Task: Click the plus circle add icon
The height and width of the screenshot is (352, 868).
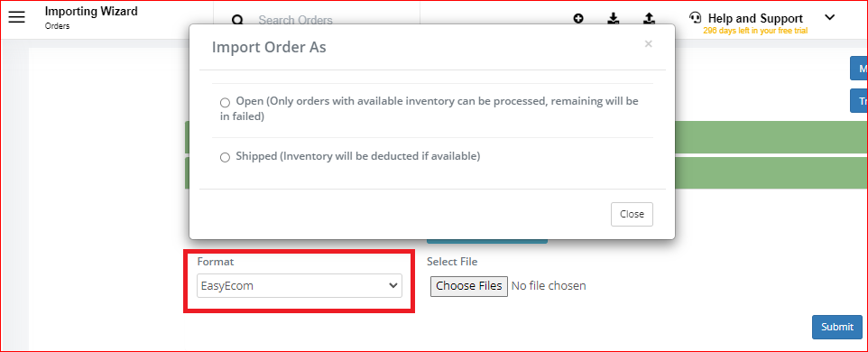Action: point(578,18)
